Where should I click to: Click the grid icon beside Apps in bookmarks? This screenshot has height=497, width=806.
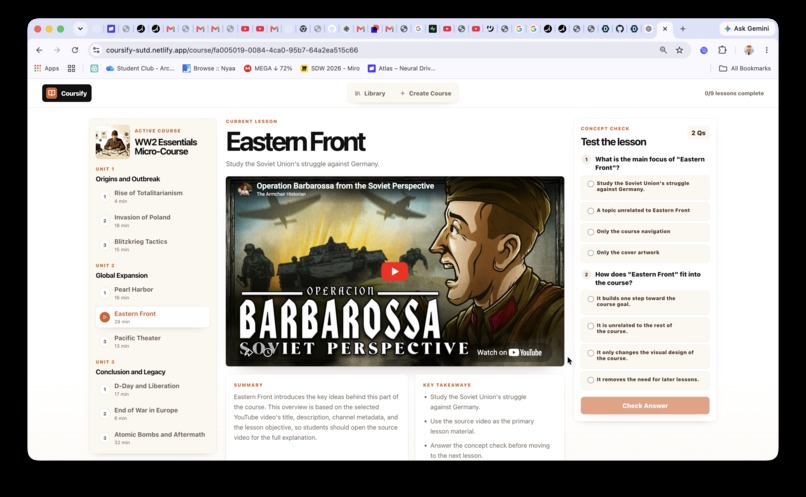tap(71, 68)
